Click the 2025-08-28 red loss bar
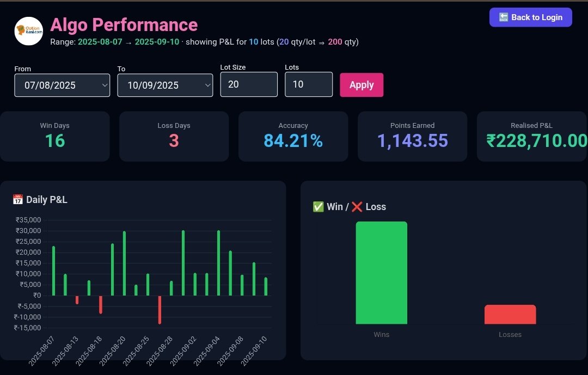Screen dimensions: 588x375 pos(160,310)
